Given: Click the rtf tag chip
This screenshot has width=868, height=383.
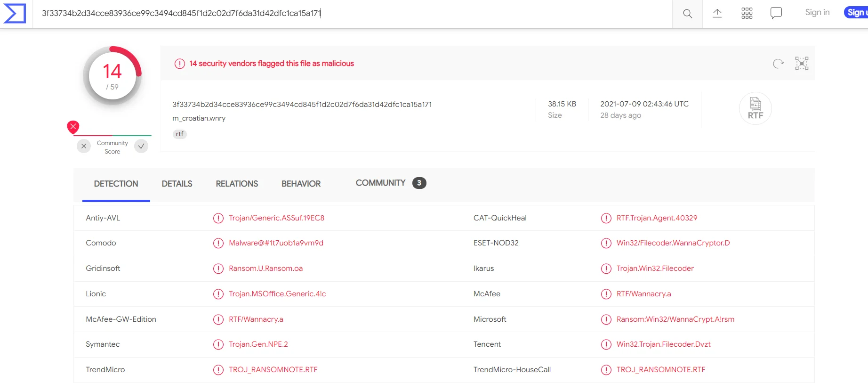Looking at the screenshot, I should [180, 134].
